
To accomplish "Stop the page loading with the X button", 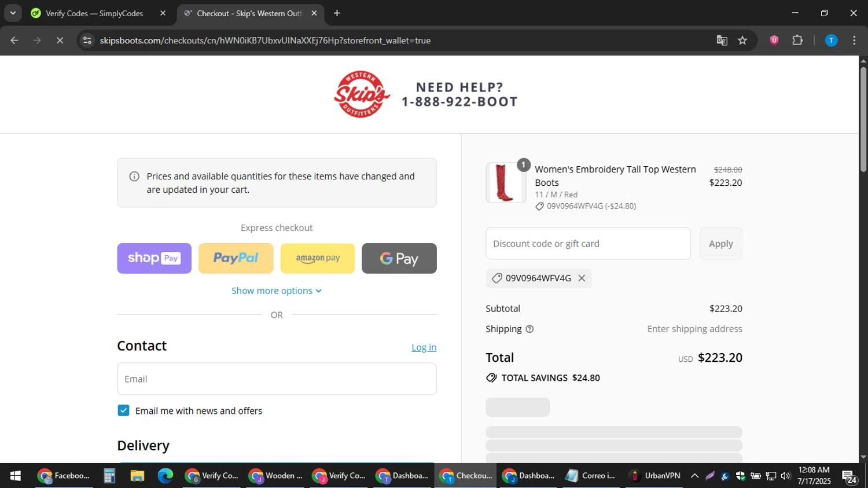I will [x=60, y=41].
